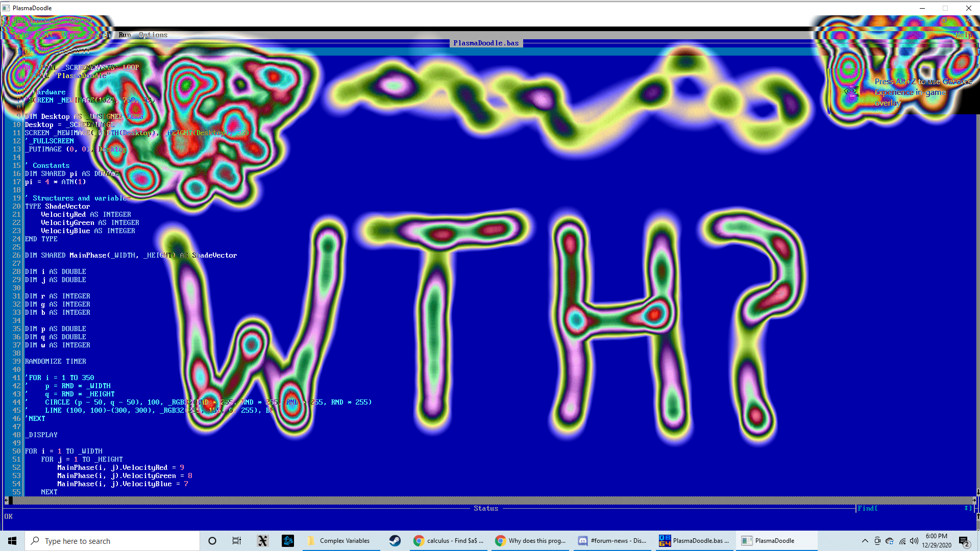Image resolution: width=980 pixels, height=551 pixels.
Task: Open the Help menu
Action: pyautogui.click(x=964, y=35)
